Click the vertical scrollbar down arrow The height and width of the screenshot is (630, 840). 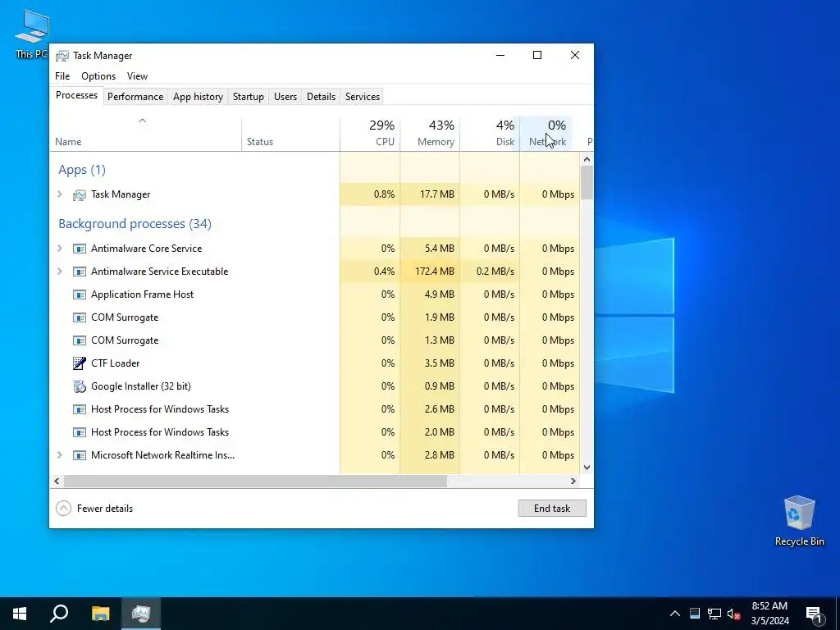(x=587, y=467)
